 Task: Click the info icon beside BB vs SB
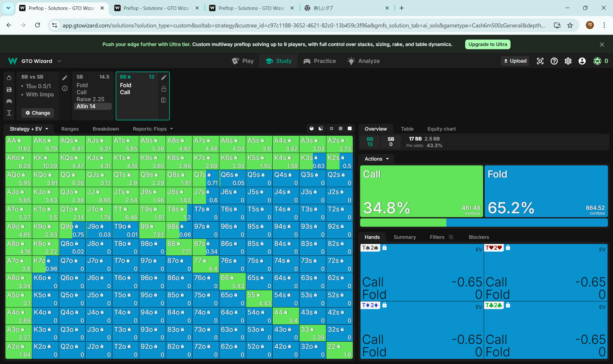tap(65, 88)
